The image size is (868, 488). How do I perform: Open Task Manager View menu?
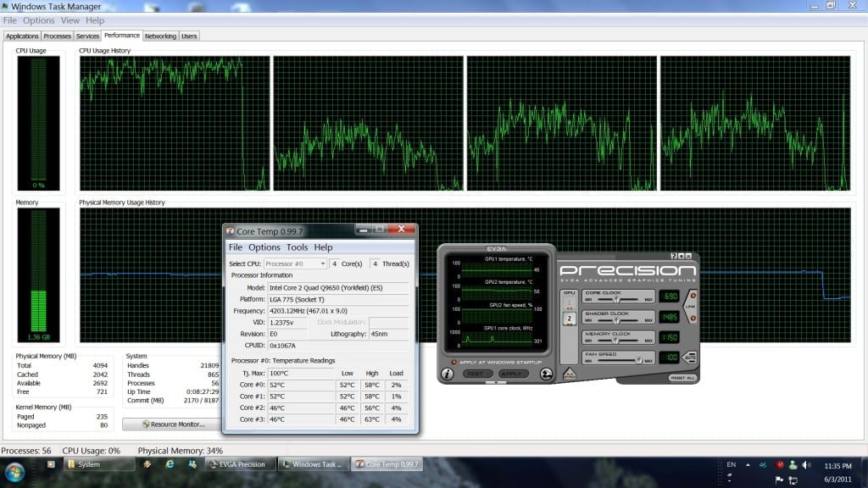[x=70, y=20]
